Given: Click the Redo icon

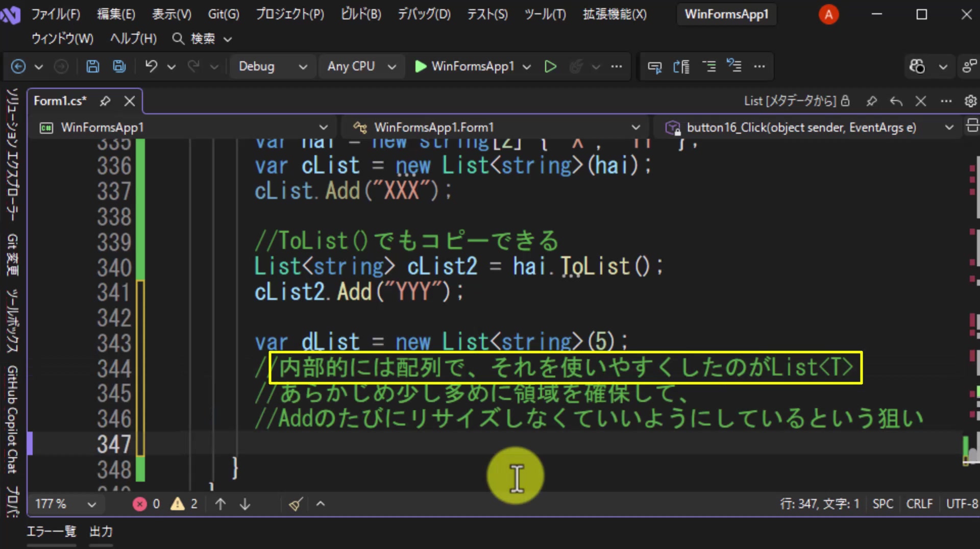Looking at the screenshot, I should pos(193,66).
